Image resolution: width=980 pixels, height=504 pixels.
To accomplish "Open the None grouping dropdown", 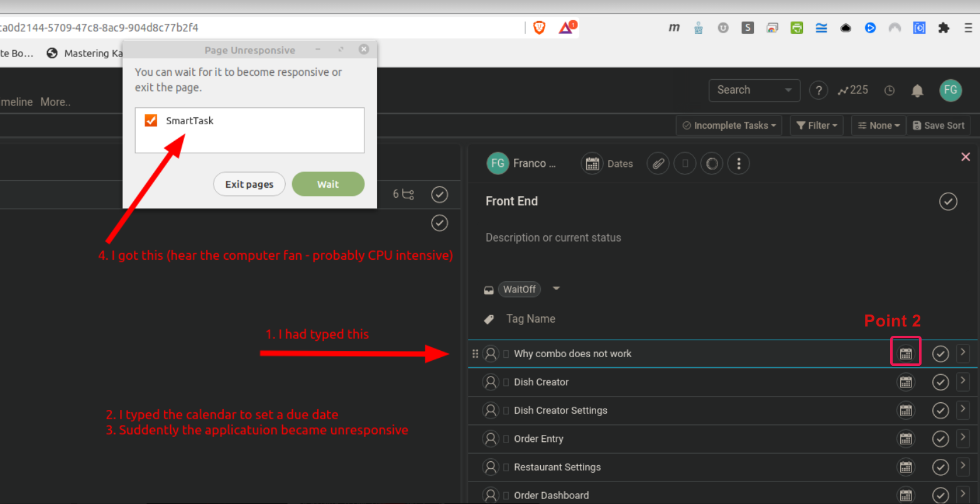I will coord(879,126).
